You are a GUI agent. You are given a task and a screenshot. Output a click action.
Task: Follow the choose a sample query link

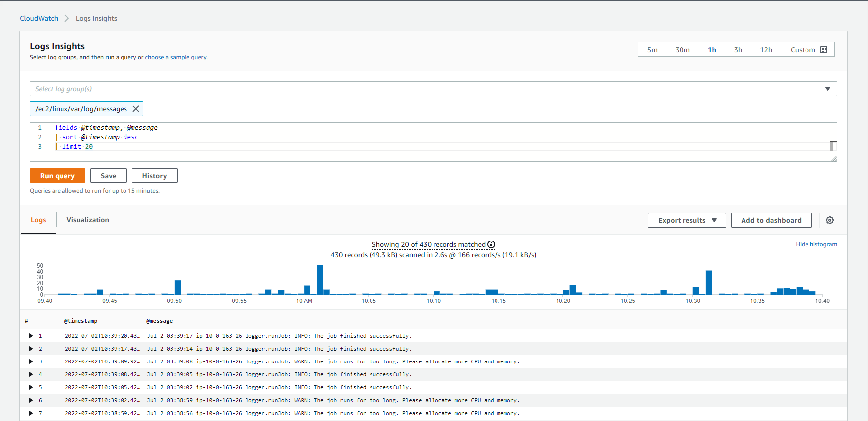point(176,57)
